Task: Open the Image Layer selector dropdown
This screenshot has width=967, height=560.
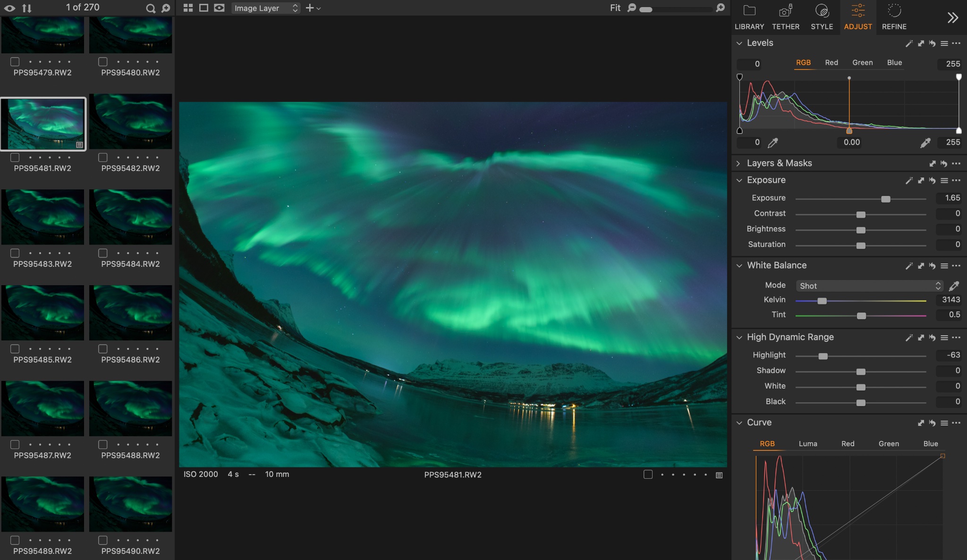Action: tap(265, 8)
